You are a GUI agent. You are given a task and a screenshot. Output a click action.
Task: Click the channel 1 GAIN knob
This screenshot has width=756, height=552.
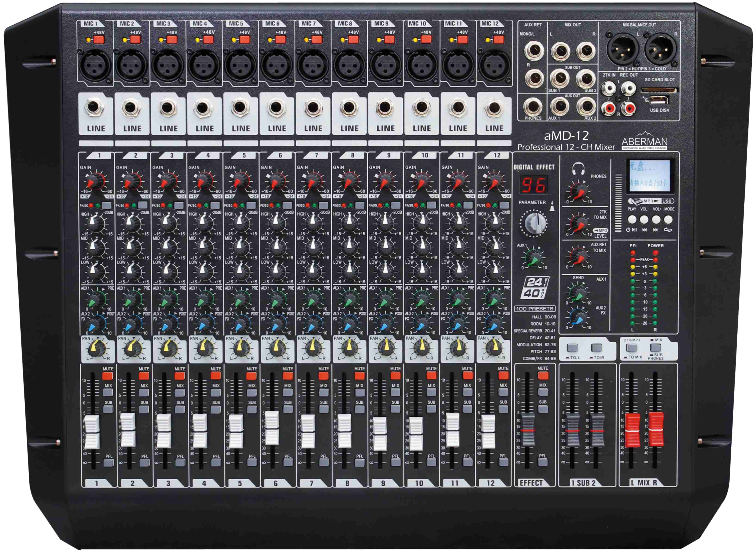[x=95, y=182]
